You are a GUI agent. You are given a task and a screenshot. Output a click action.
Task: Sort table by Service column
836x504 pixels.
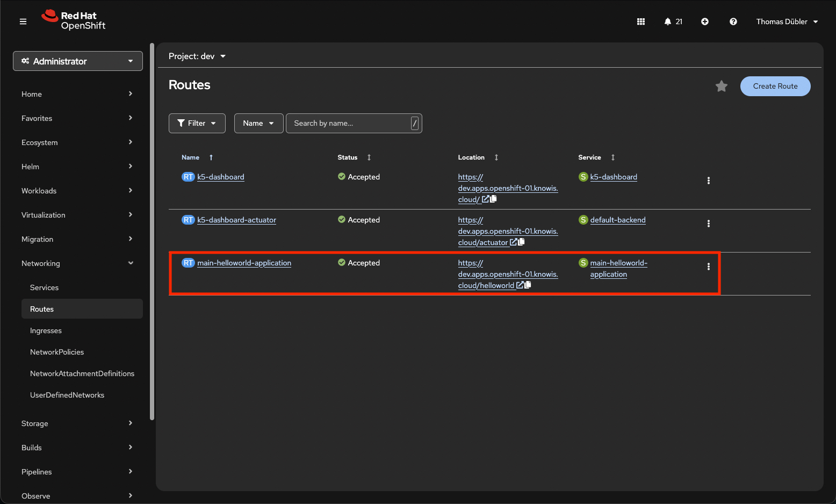613,157
